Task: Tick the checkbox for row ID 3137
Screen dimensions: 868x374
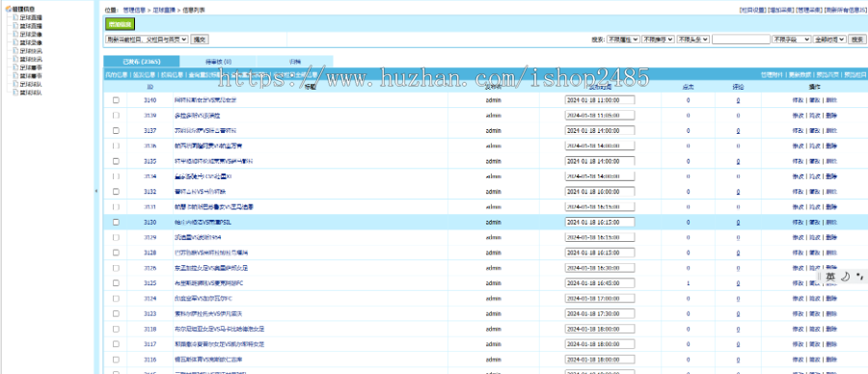Action: click(116, 130)
